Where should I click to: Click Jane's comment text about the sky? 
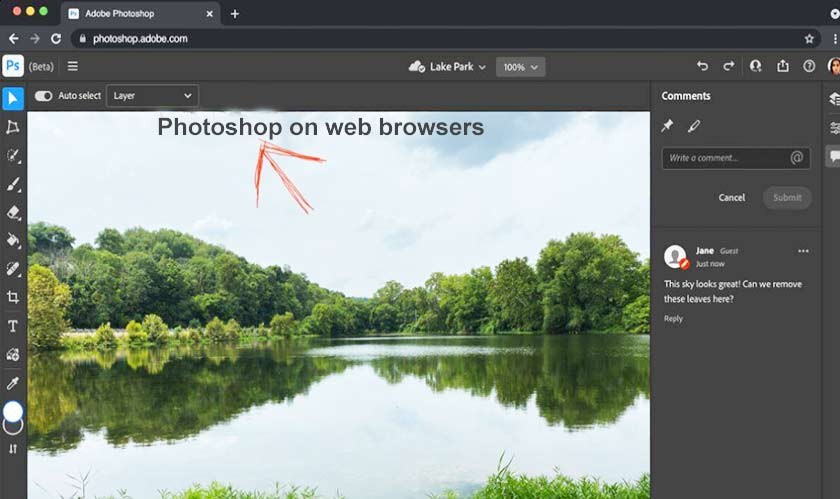(x=733, y=292)
